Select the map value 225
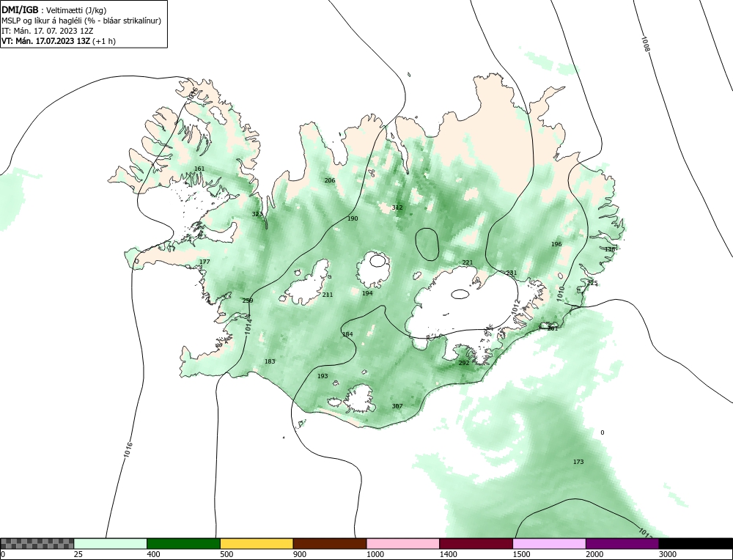 (592, 283)
